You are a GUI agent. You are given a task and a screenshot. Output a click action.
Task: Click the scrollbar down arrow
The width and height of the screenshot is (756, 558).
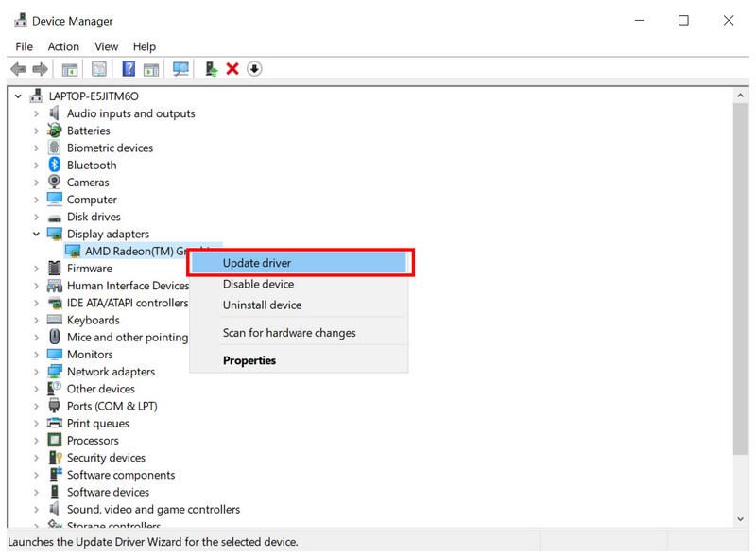pos(741,518)
